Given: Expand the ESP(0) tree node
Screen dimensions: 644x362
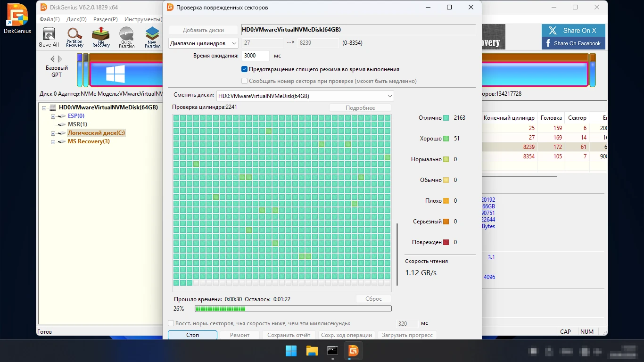Looking at the screenshot, I should [53, 116].
